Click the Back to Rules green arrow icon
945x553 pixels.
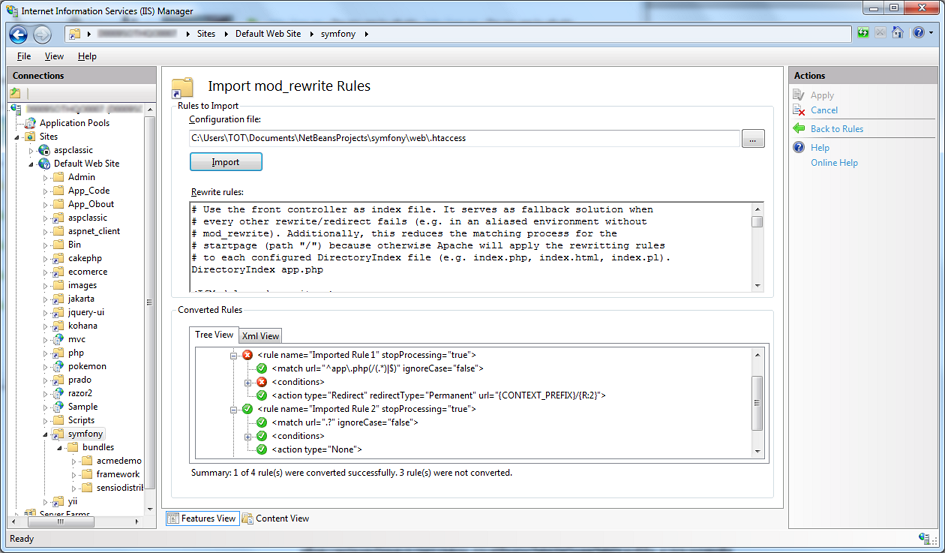pos(799,129)
